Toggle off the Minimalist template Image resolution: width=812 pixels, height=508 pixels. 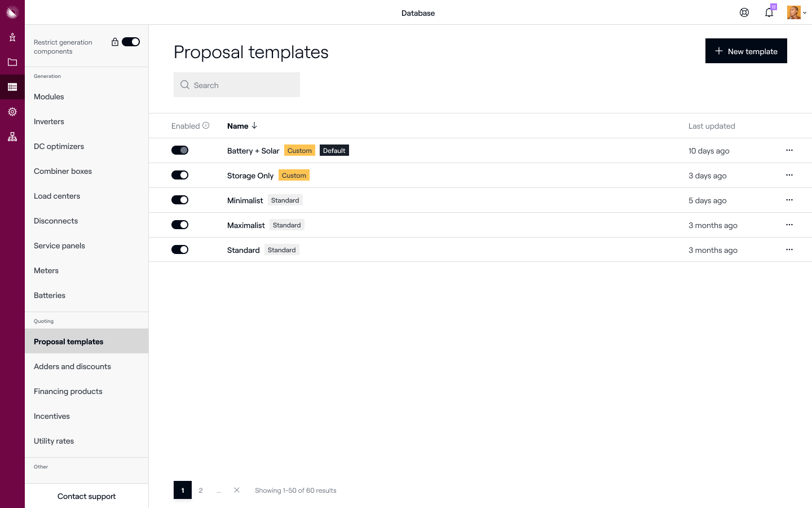[180, 200]
